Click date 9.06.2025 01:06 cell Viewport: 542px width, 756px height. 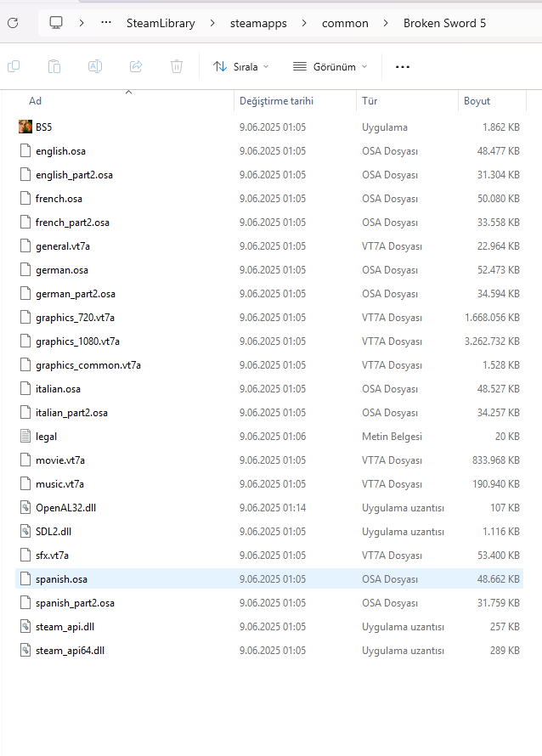coord(273,437)
